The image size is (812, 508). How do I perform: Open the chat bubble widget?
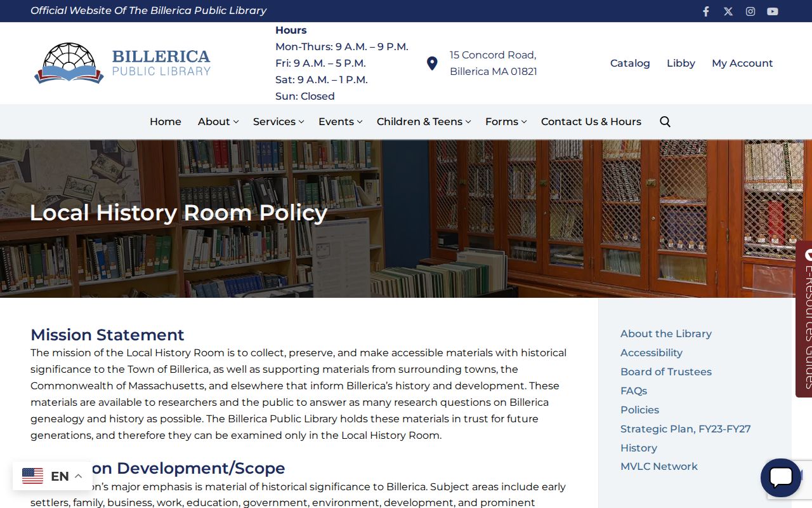tap(781, 478)
